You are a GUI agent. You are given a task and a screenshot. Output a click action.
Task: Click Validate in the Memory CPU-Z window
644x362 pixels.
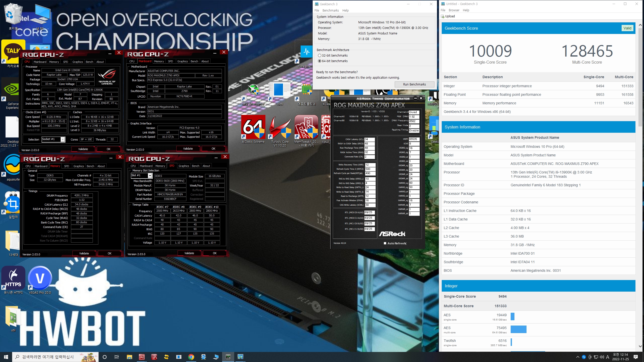(x=84, y=253)
